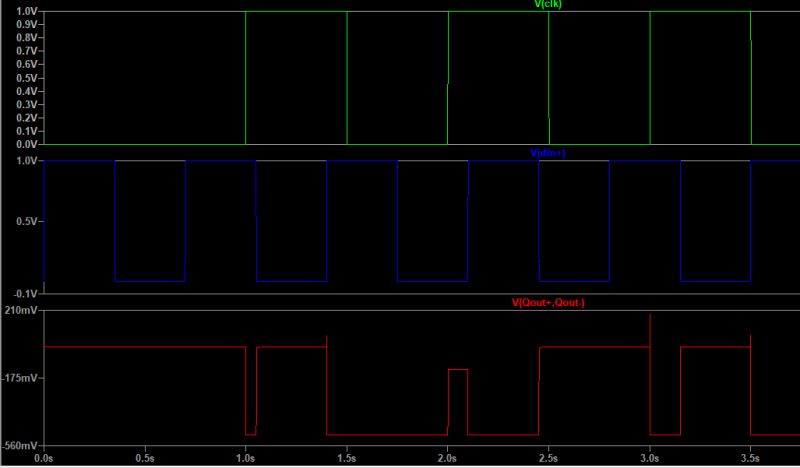The image size is (800, 468).
Task: Click the -560mV vertical axis label
Action: coord(20,446)
